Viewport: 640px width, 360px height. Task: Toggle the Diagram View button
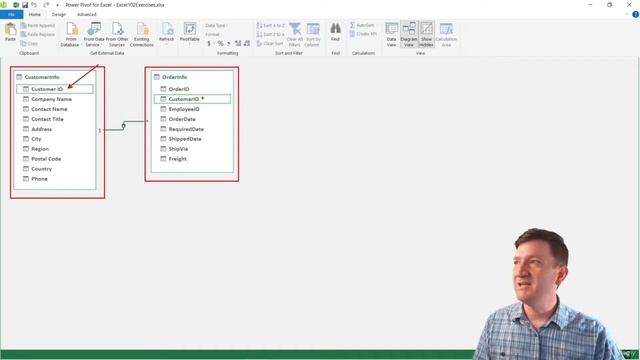pos(409,34)
